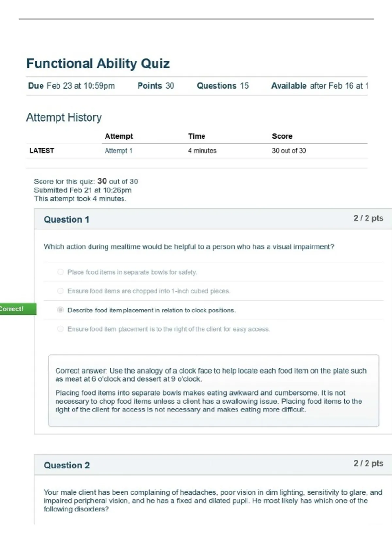The height and width of the screenshot is (556, 392).
Task: Click the 'Due Feb 23 at 10:59pm' text
Action: coord(72,86)
